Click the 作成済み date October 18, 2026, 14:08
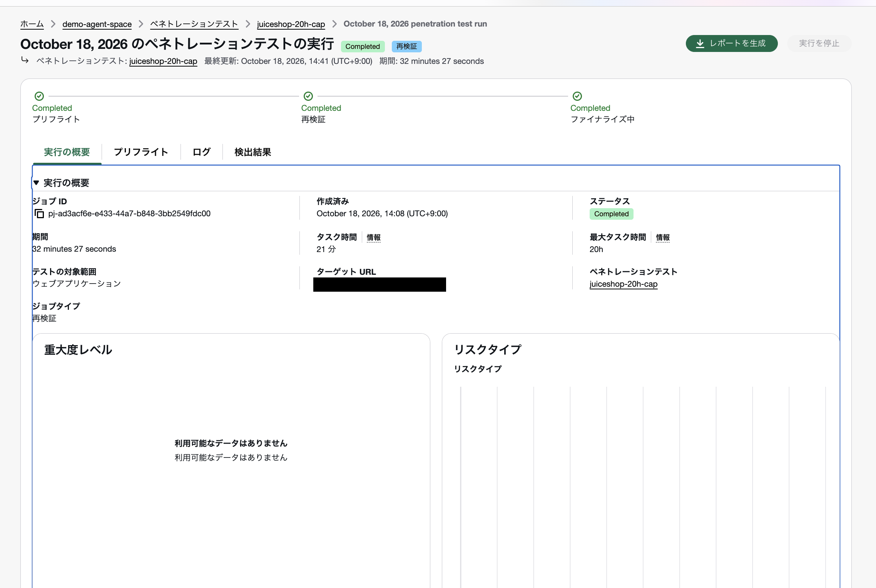This screenshot has width=876, height=588. click(382, 214)
